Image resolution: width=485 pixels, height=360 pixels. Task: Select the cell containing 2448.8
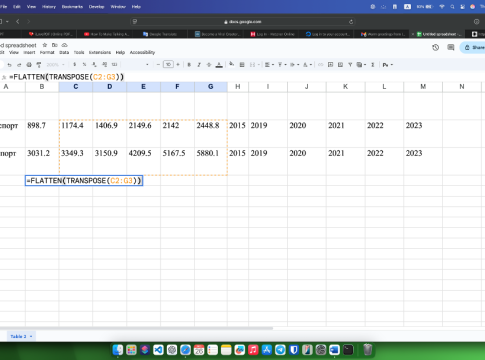211,133
